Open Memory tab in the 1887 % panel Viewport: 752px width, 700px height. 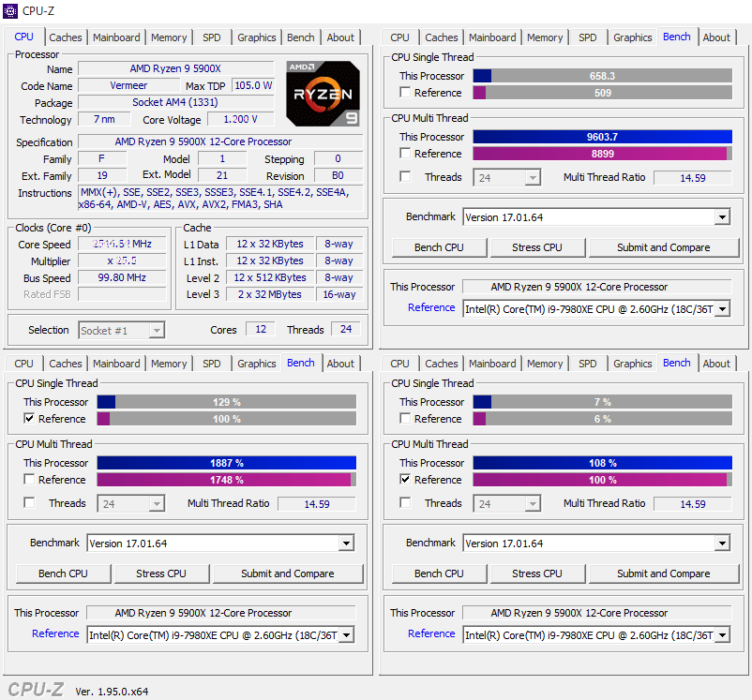pos(169,364)
